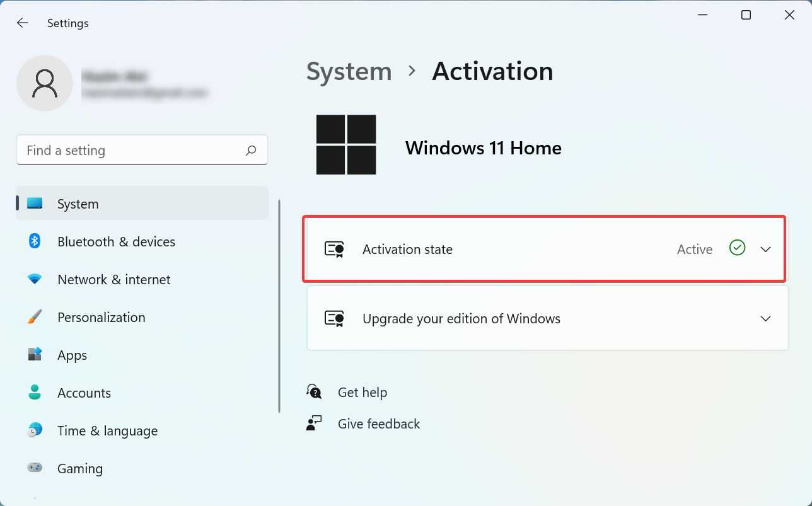Expand Upgrade your edition of Windows

pyautogui.click(x=765, y=318)
